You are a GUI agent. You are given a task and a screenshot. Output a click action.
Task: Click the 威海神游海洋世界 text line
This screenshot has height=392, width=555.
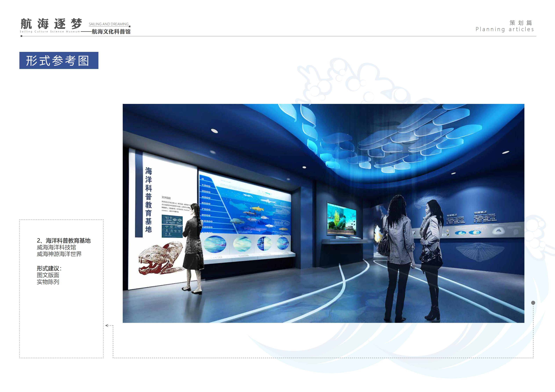(x=59, y=254)
